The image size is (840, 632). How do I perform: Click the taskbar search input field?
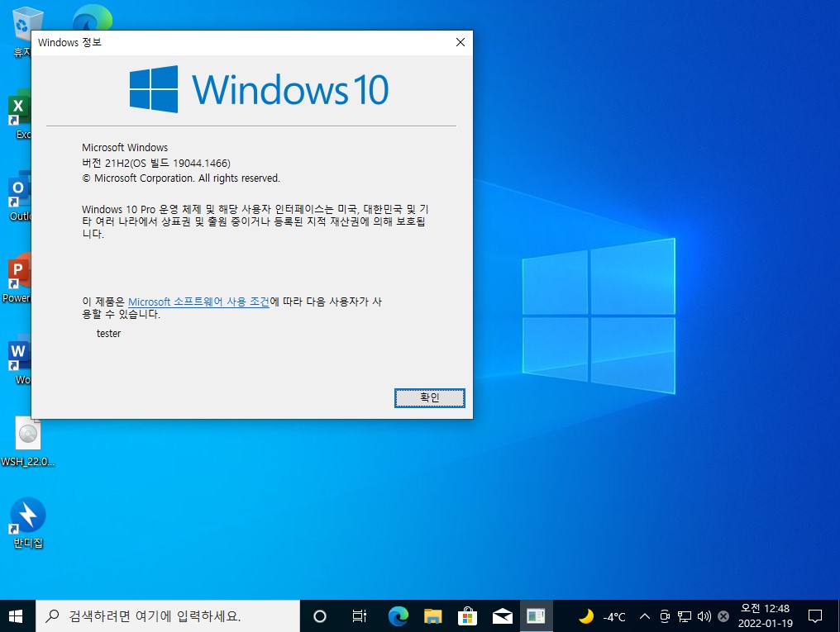pos(168,616)
